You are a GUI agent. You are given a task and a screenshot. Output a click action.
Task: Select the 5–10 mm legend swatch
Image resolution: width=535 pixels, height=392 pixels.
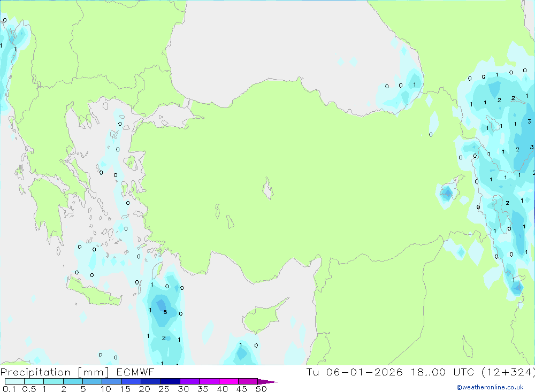click(x=93, y=381)
